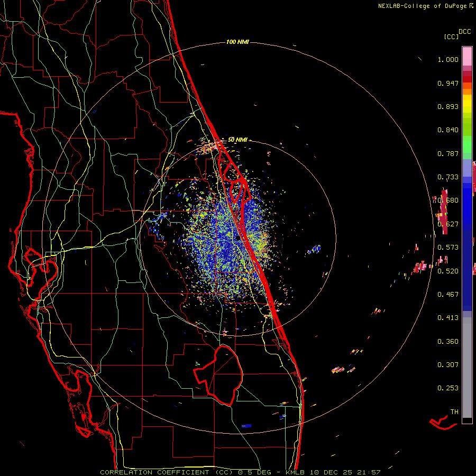
Task: Click inside the Lake Okeechobee outline
Action: 226,375
